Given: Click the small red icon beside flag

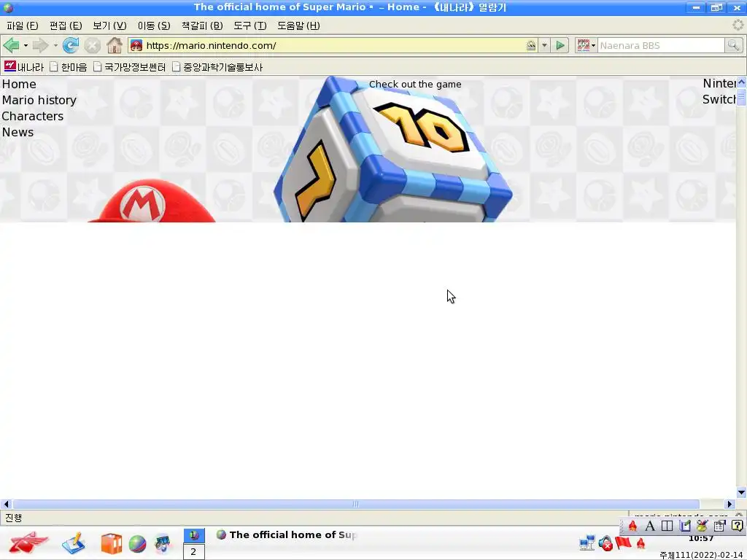Looking at the screenshot, I should point(640,542).
